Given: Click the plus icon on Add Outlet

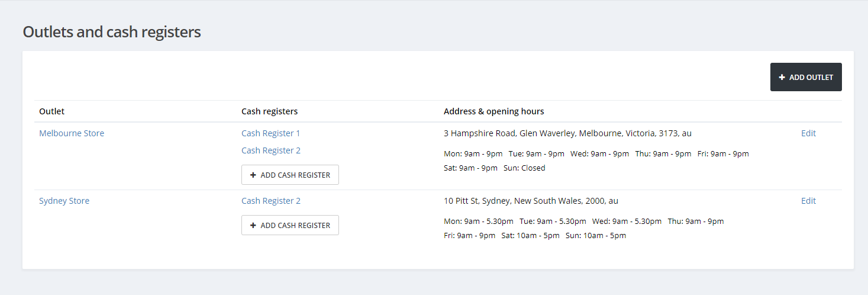Looking at the screenshot, I should coord(782,77).
